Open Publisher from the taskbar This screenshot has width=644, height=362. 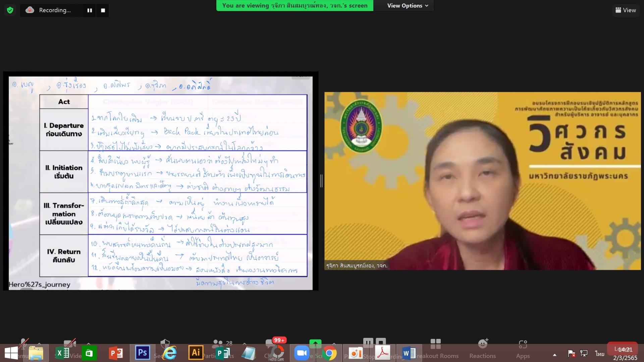coord(222,353)
